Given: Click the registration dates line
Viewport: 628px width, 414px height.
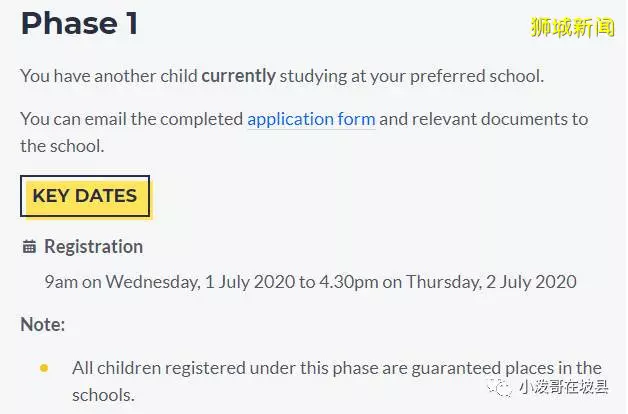Looking at the screenshot, I should pyautogui.click(x=310, y=282).
